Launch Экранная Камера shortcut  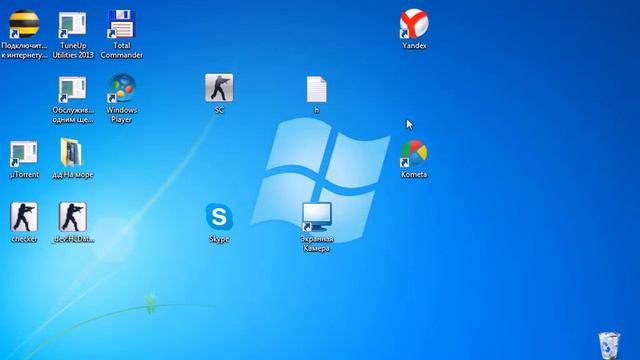[x=317, y=217]
